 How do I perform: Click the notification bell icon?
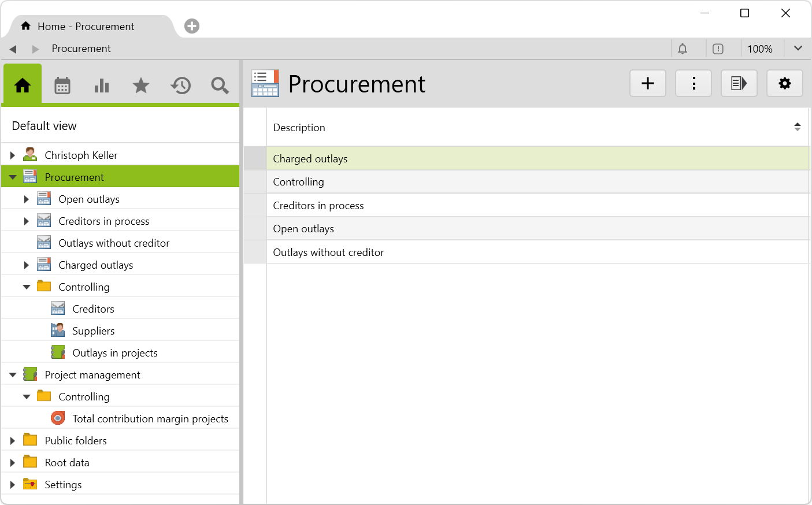(683, 49)
